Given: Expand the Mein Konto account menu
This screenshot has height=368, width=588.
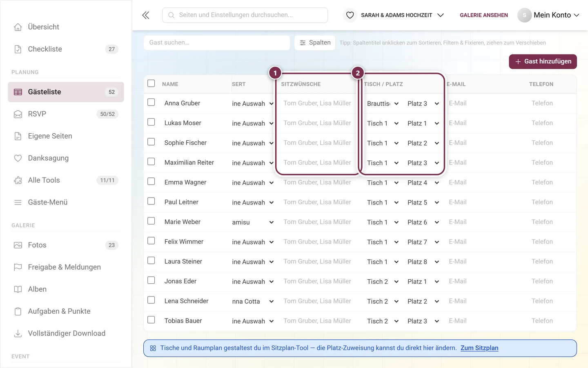Looking at the screenshot, I should [548, 15].
